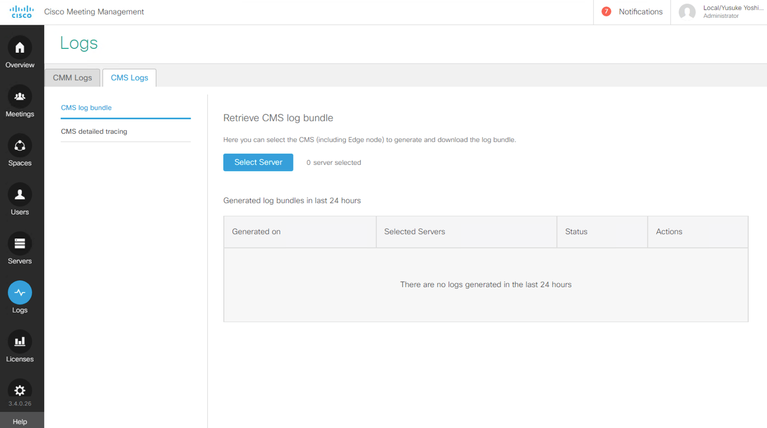The image size is (767, 428).
Task: Click the Status column header
Action: [602, 232]
